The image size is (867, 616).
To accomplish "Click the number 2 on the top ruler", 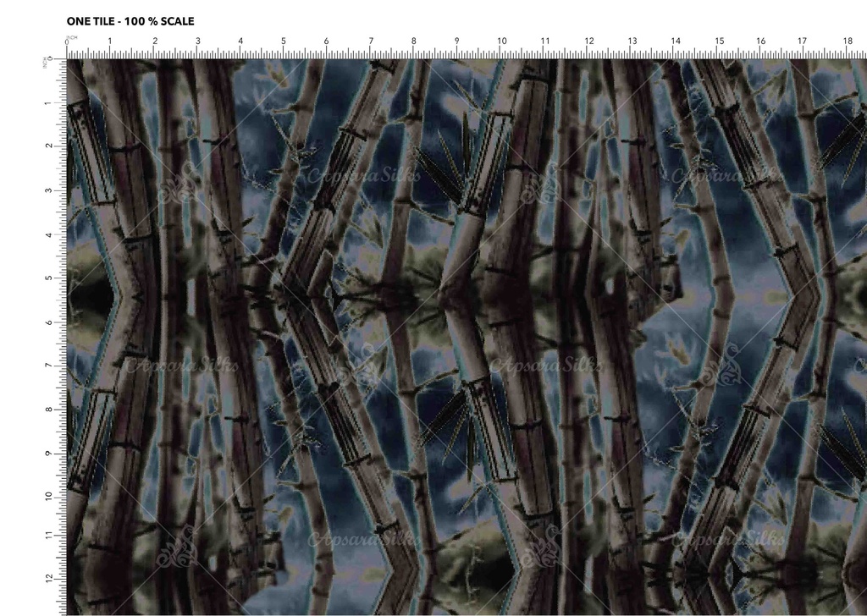I will pos(154,41).
